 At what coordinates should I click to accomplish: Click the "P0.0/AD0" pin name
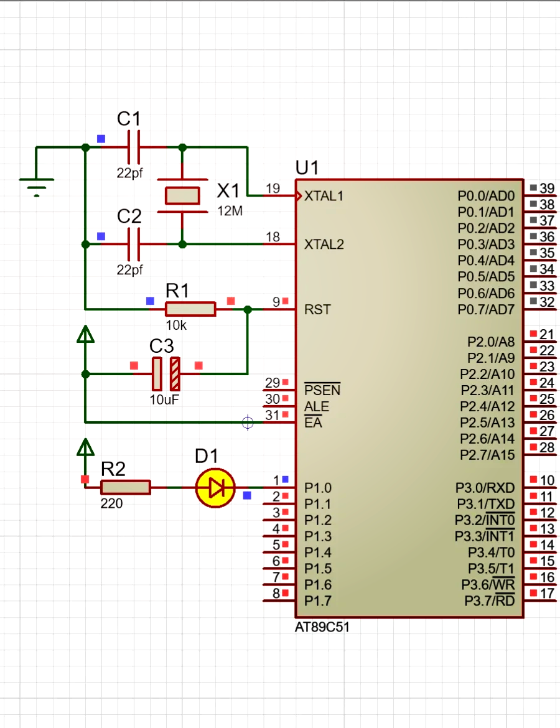coord(486,196)
